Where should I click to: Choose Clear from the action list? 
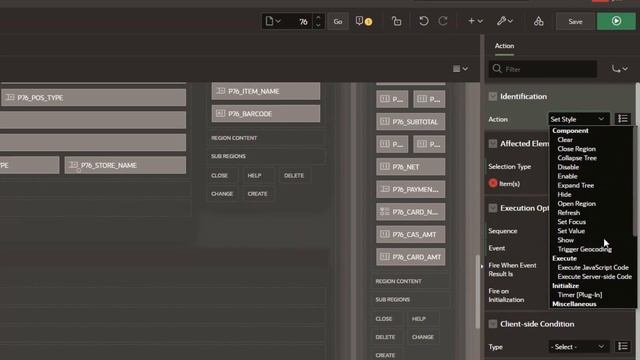click(x=565, y=140)
